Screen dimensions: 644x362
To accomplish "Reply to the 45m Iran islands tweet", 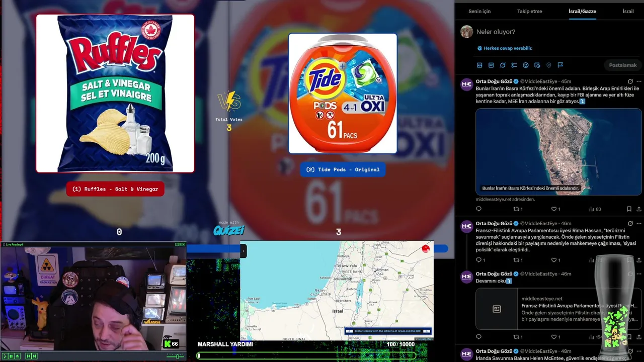I will pos(479,209).
